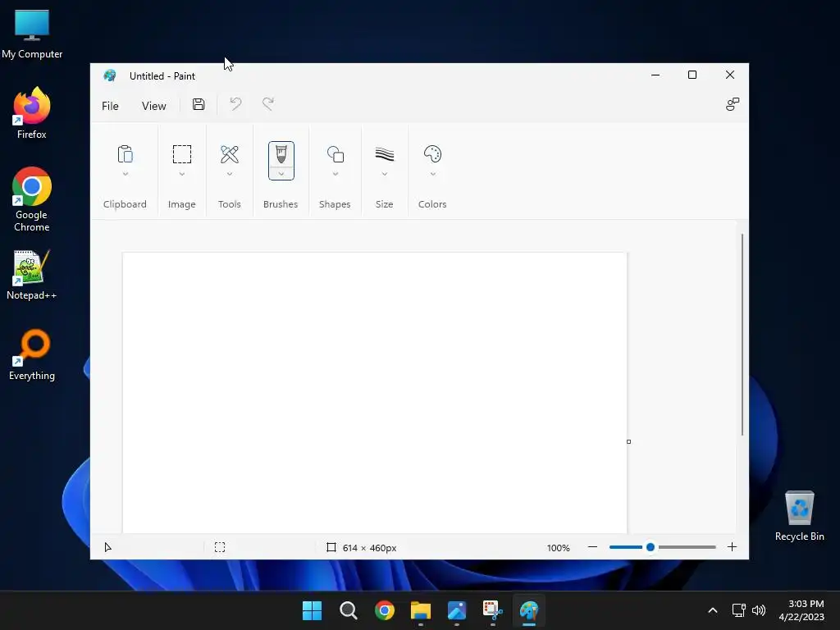Select the Recycle Bin desktop icon

pos(799,516)
